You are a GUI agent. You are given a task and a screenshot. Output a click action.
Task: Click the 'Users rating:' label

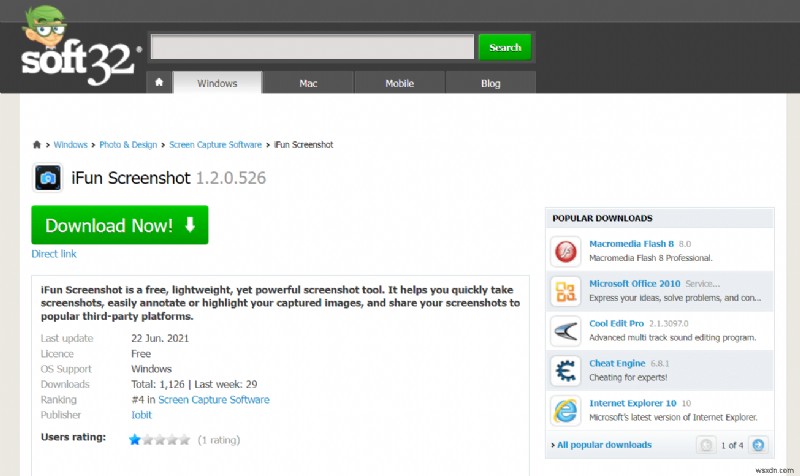click(73, 437)
